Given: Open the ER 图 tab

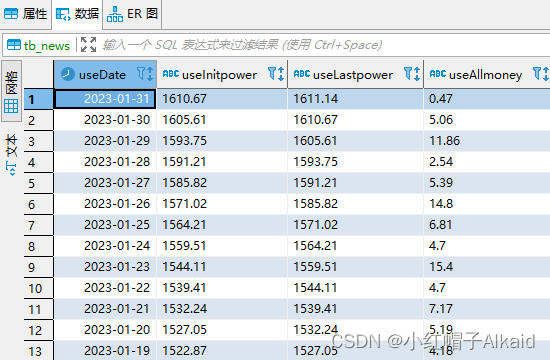Looking at the screenshot, I should pos(132,14).
